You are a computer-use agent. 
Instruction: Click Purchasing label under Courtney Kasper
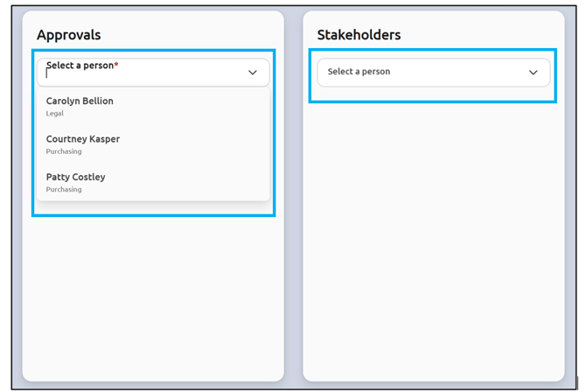pos(64,151)
